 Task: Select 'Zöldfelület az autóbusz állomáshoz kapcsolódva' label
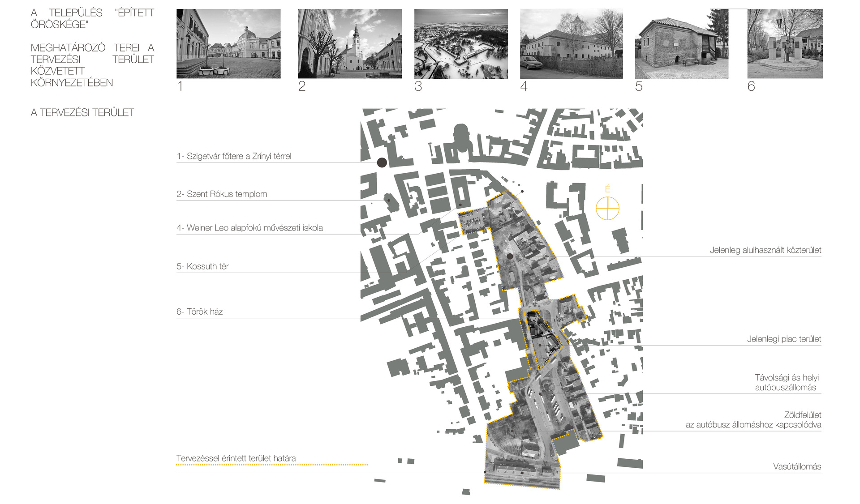(x=753, y=420)
